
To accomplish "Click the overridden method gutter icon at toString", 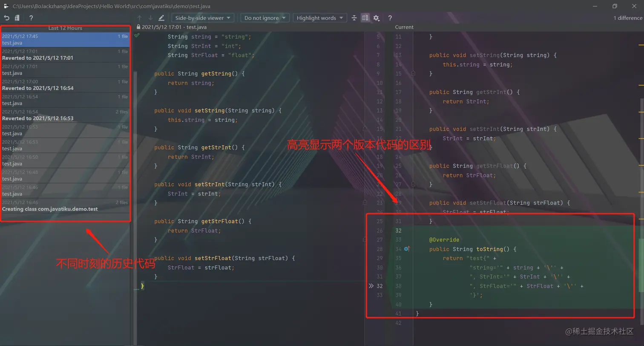I will pos(407,248).
